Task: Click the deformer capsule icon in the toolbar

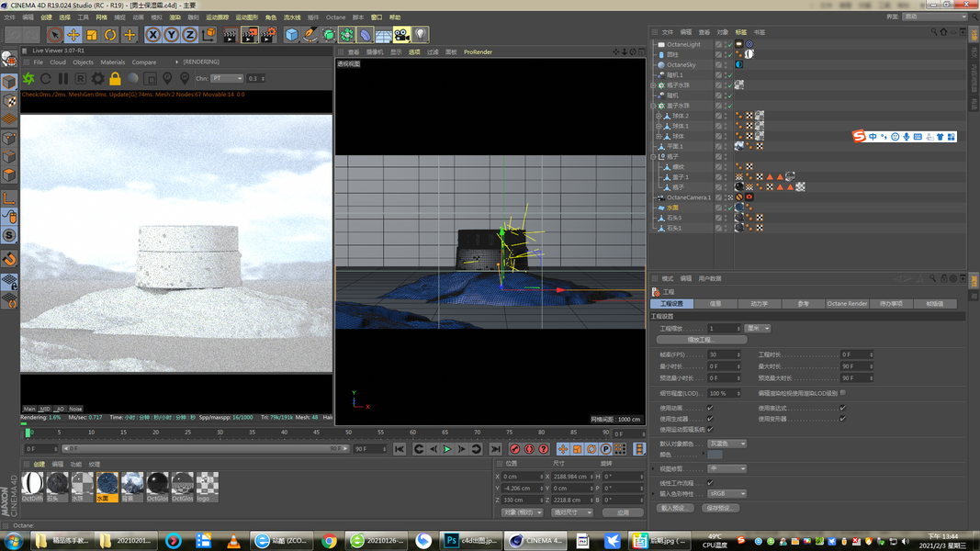Action: (366, 35)
